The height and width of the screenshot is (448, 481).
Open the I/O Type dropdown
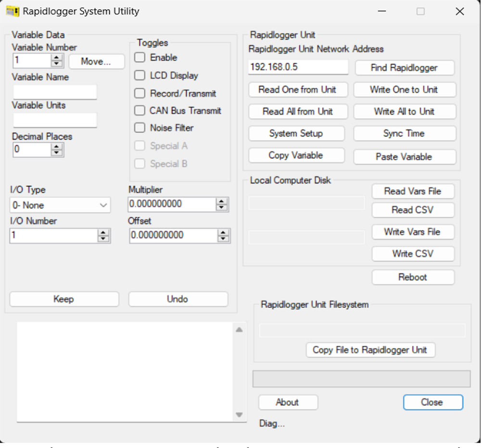(60, 205)
